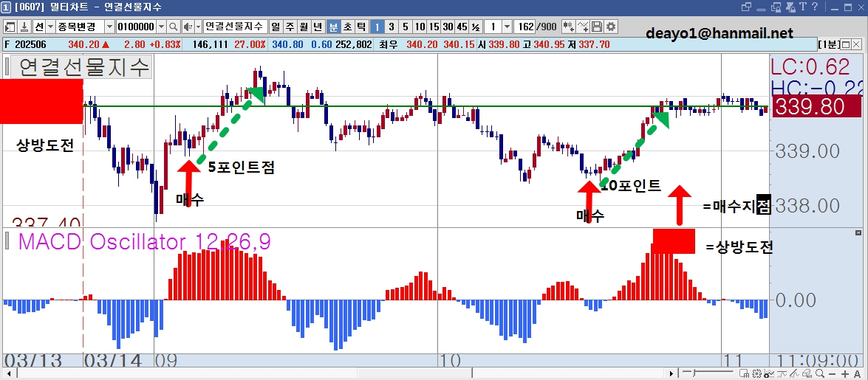Screen dimensions: 868x380
Task: Maximize the [1분] chart pane
Action: [847, 44]
